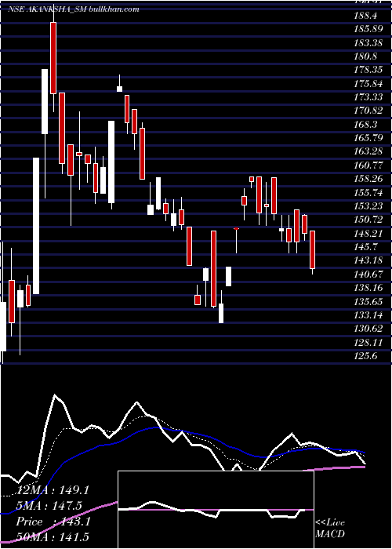
Task: Click the 178.35 price axis label
Action: click(368, 71)
